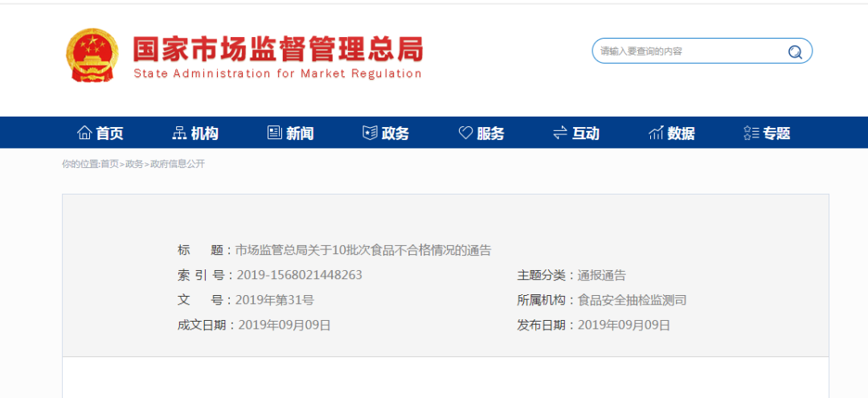Click the chart icon beside 数据
This screenshot has height=398, width=868.
[x=656, y=133]
